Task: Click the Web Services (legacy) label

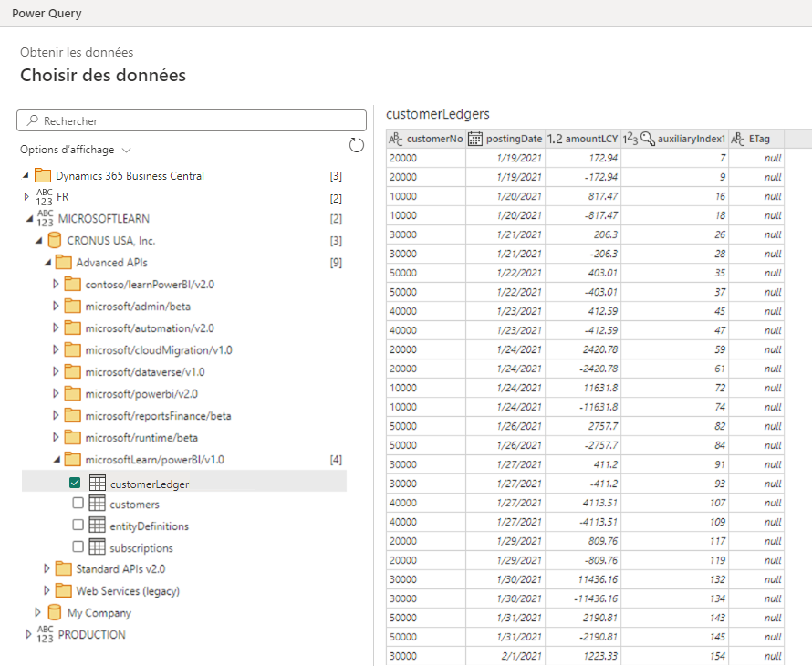Action: [128, 591]
